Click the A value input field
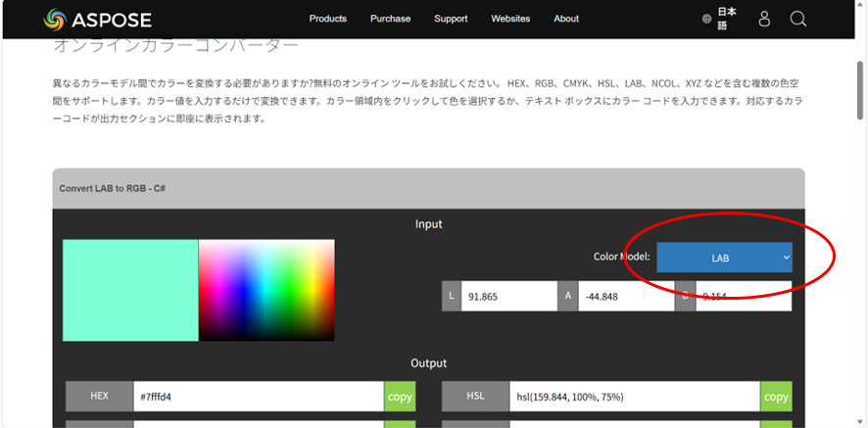 (625, 296)
